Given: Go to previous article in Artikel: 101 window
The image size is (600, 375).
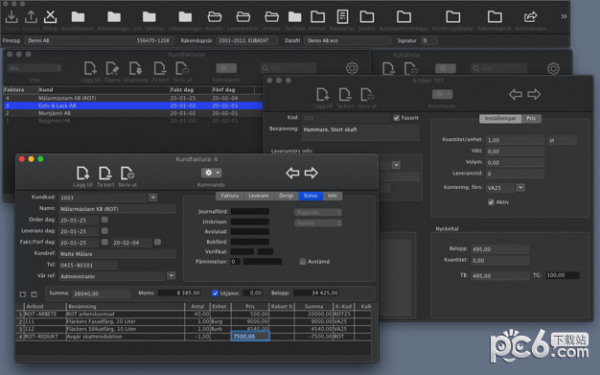Looking at the screenshot, I should [x=515, y=94].
